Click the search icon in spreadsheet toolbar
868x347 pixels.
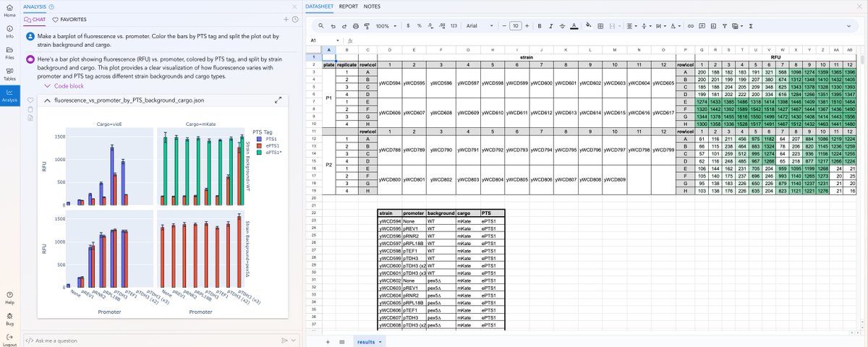point(321,26)
